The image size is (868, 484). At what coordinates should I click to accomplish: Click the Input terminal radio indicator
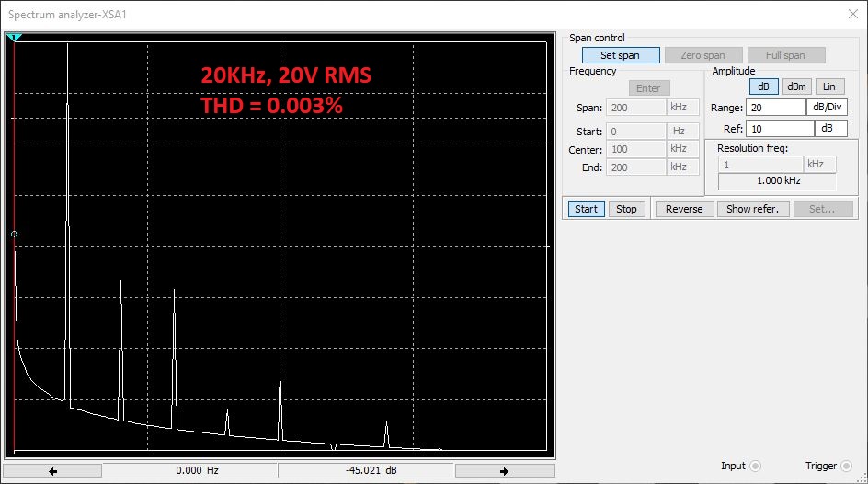[756, 467]
